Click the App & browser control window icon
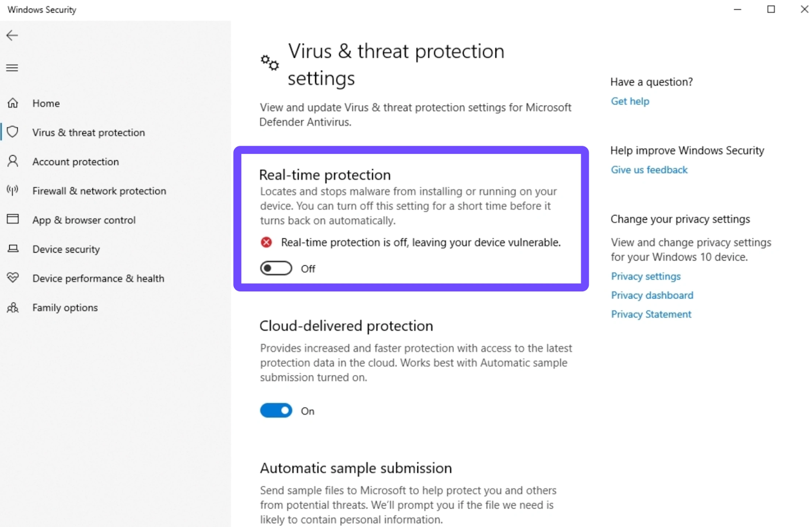Image resolution: width=812 pixels, height=527 pixels. tap(13, 219)
